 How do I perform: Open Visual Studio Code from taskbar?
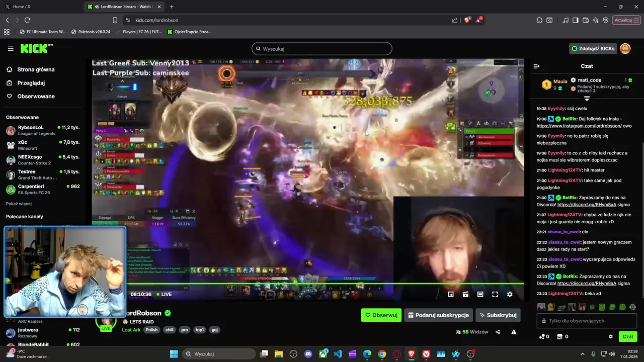point(338,354)
